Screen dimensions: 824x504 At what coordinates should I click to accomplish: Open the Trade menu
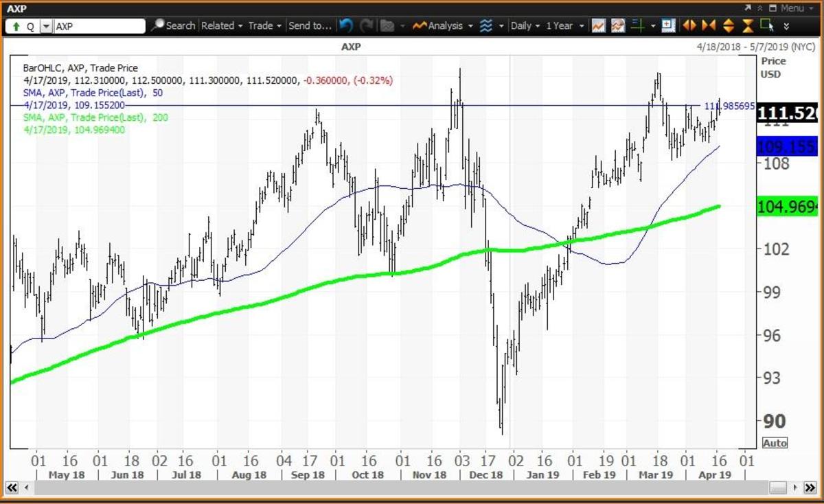pos(265,25)
